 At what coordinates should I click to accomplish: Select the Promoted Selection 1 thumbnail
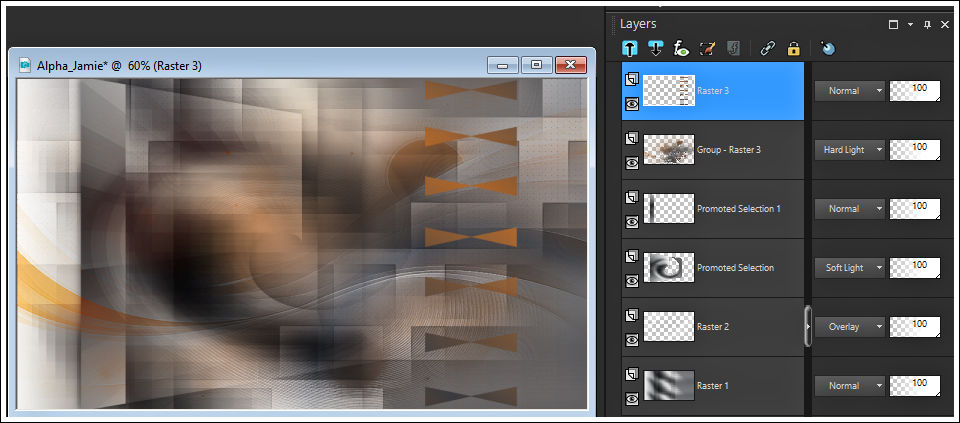tap(669, 208)
